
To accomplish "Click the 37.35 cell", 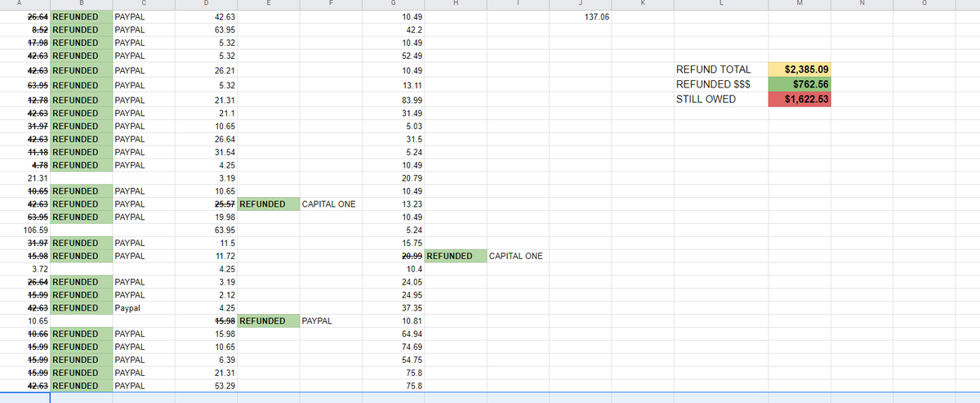I will coord(393,308).
